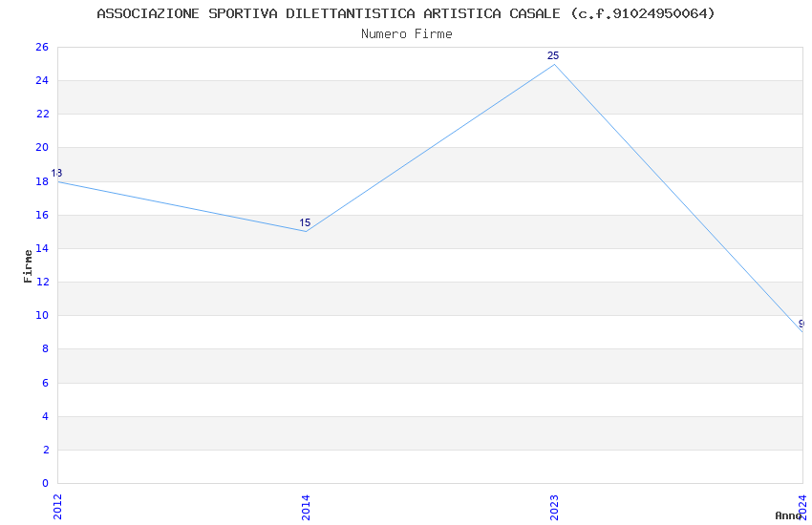The height and width of the screenshot is (525, 812).
Task: Click the 22 y-axis tick label
Action: (x=42, y=114)
